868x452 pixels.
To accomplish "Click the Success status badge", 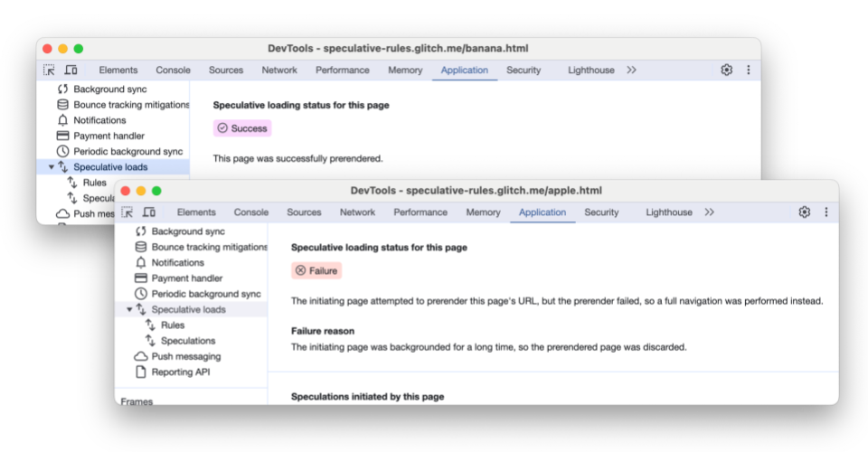I will (242, 128).
